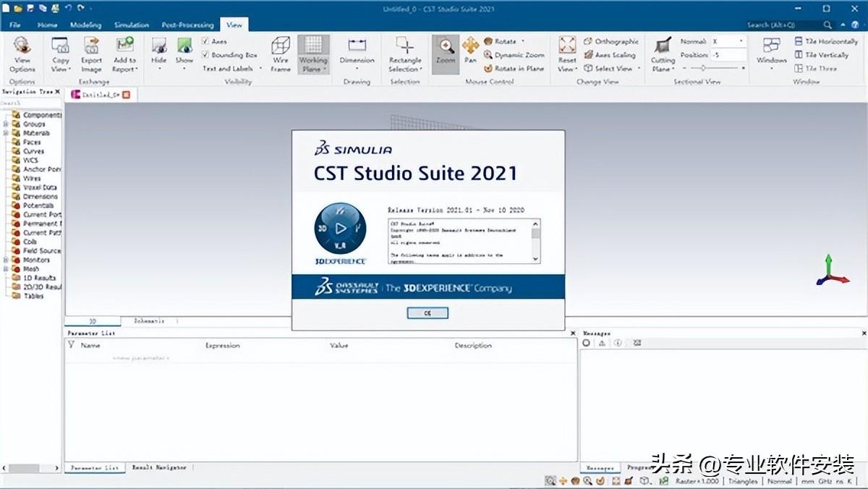Toggle the Working Plane button
The image size is (868, 489).
click(x=313, y=54)
